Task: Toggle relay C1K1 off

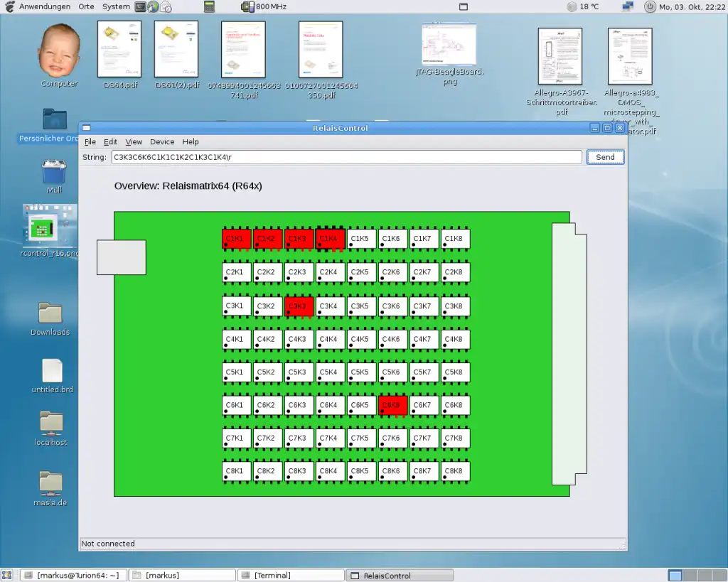Action: pos(236,239)
